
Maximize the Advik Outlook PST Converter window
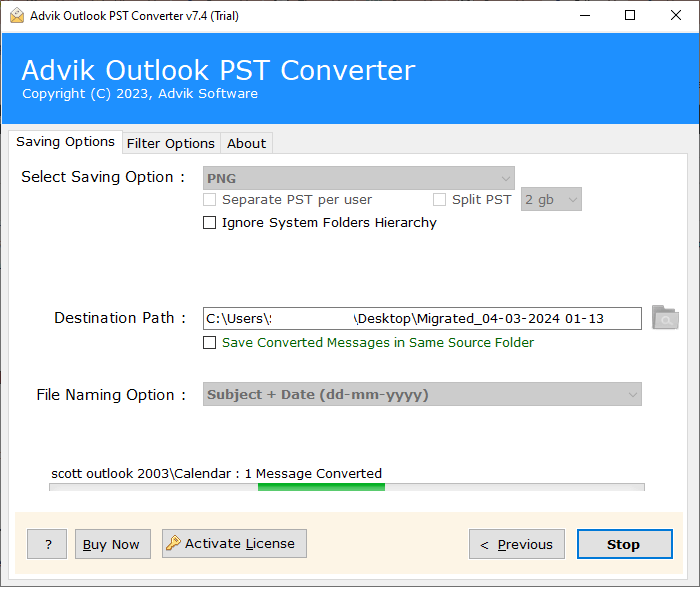point(630,16)
